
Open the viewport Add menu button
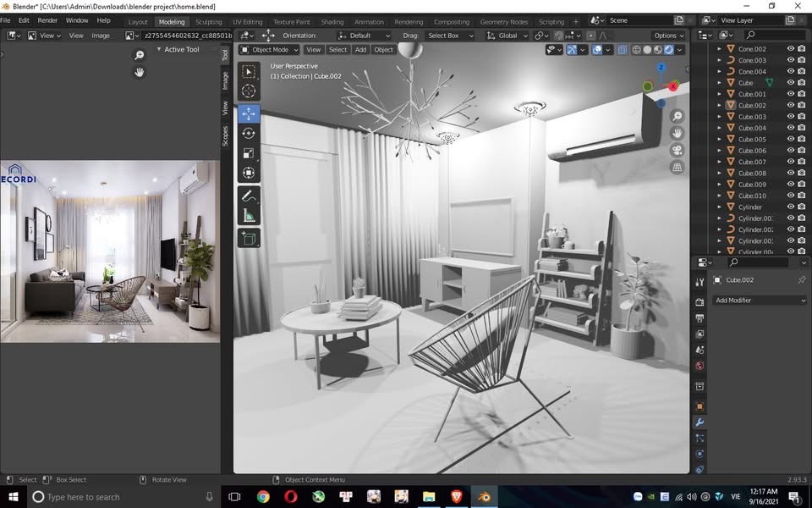click(360, 50)
